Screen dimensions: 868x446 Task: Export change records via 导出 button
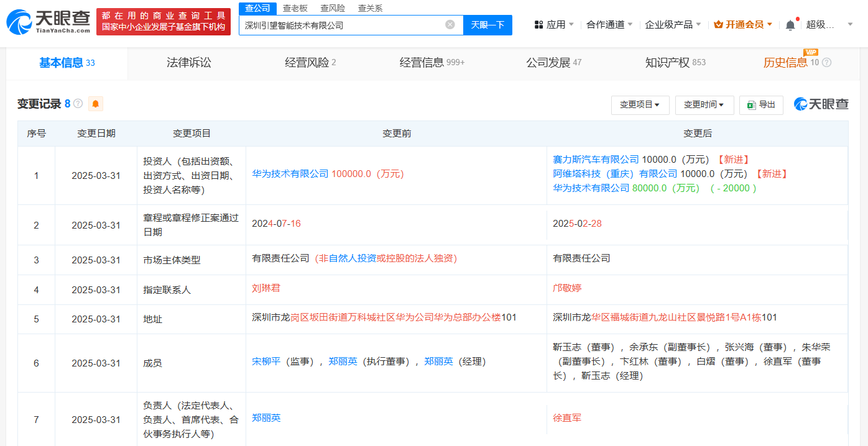[x=761, y=105]
